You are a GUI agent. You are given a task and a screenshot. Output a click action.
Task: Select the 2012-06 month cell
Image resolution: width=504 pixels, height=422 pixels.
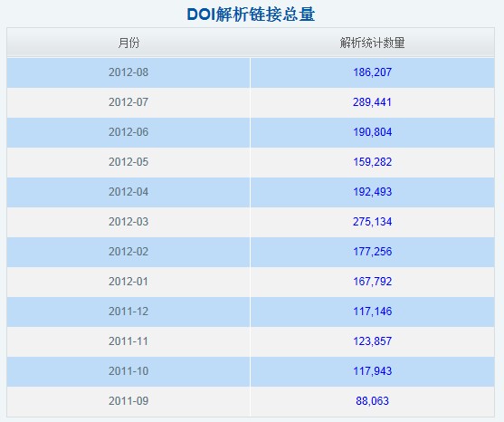128,132
